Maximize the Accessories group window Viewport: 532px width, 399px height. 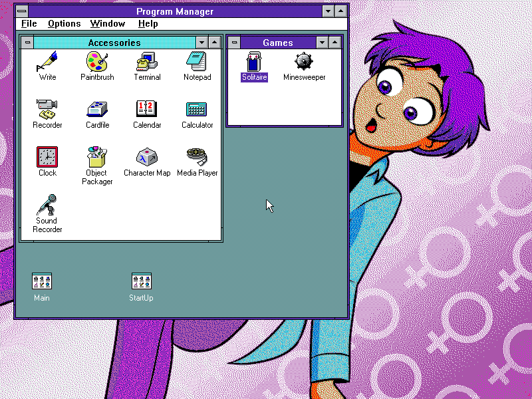pyautogui.click(x=214, y=43)
